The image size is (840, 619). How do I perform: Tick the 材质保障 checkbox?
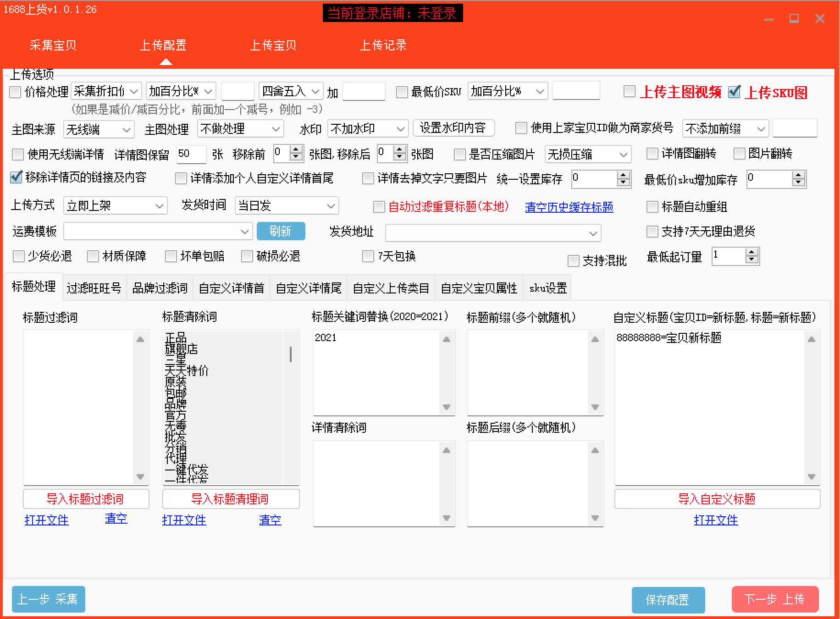coord(93,256)
